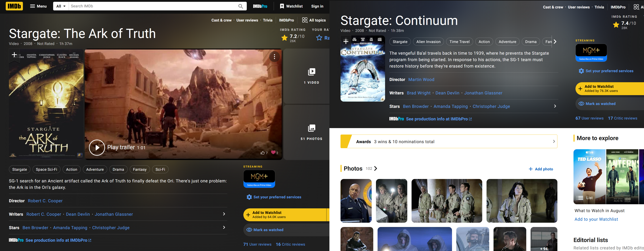Open IMDbPro production info on Continuum
Viewport: 644px width, 251px height.
click(x=439, y=119)
